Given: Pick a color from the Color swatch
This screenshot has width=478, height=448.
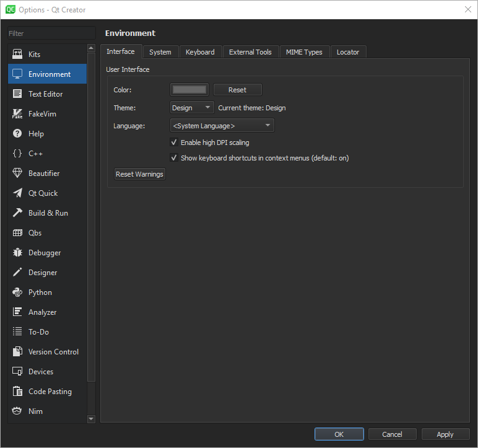Looking at the screenshot, I should pyautogui.click(x=189, y=90).
